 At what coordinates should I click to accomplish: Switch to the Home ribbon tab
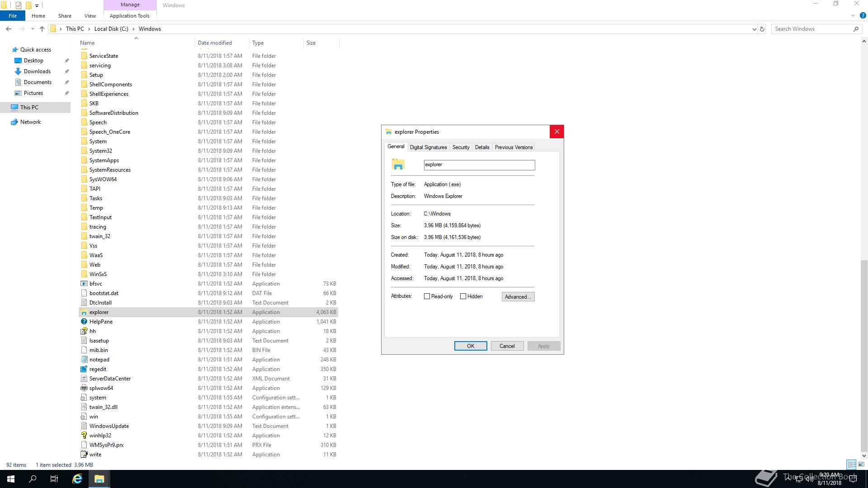38,16
